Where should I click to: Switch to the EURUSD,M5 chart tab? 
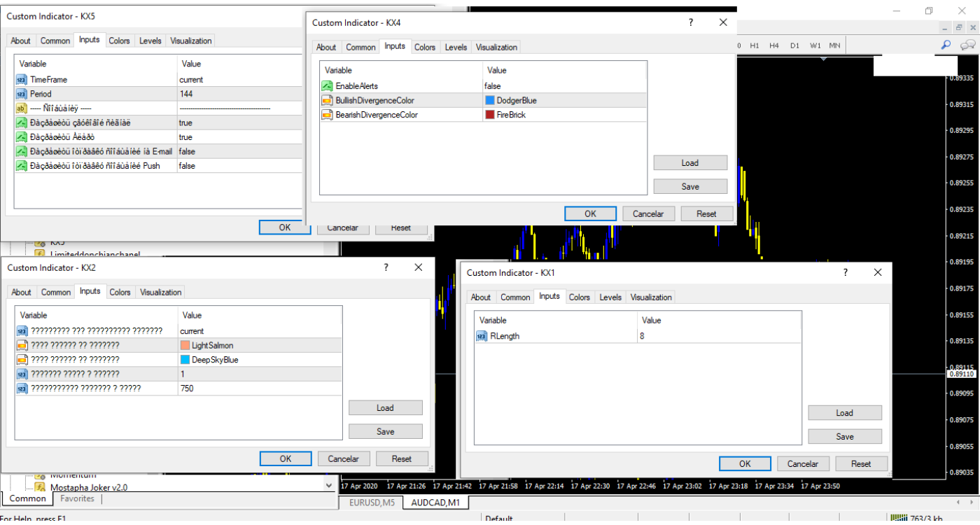(x=372, y=503)
